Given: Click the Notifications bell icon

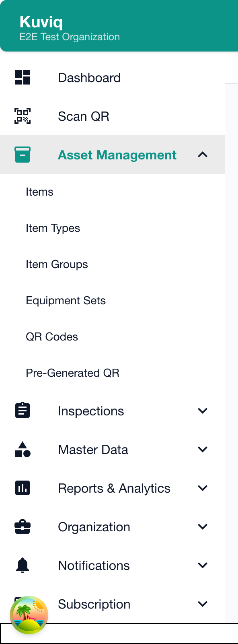Looking at the screenshot, I should (22, 565).
